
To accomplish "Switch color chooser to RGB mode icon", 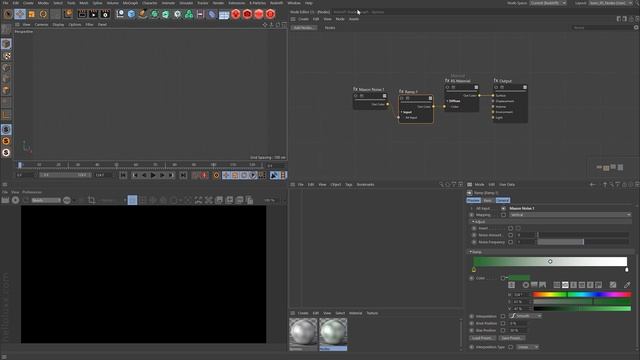I will 557,285.
